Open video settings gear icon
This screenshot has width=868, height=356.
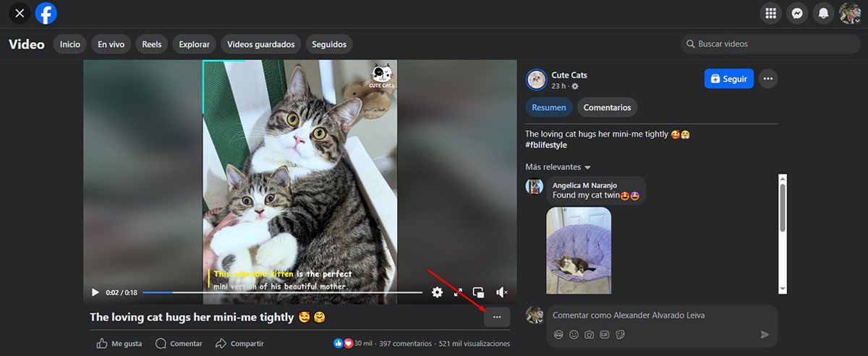(437, 292)
